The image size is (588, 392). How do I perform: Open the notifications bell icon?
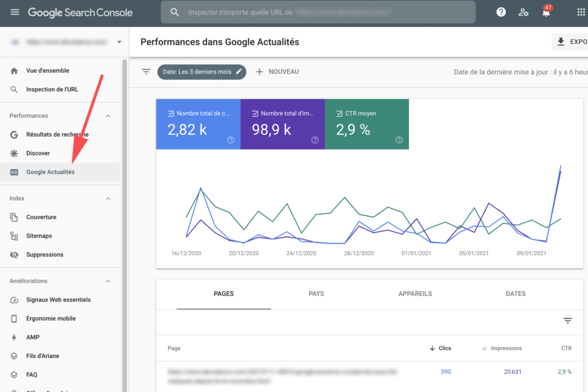pyautogui.click(x=546, y=12)
